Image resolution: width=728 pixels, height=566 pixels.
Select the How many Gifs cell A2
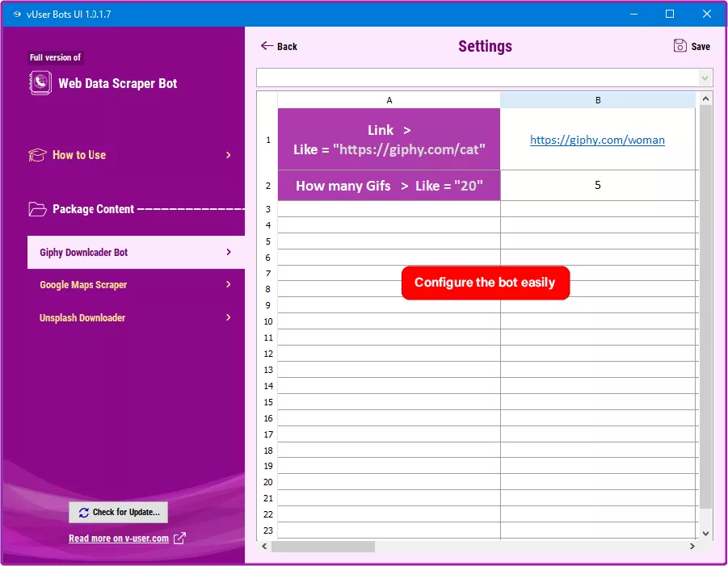389,186
